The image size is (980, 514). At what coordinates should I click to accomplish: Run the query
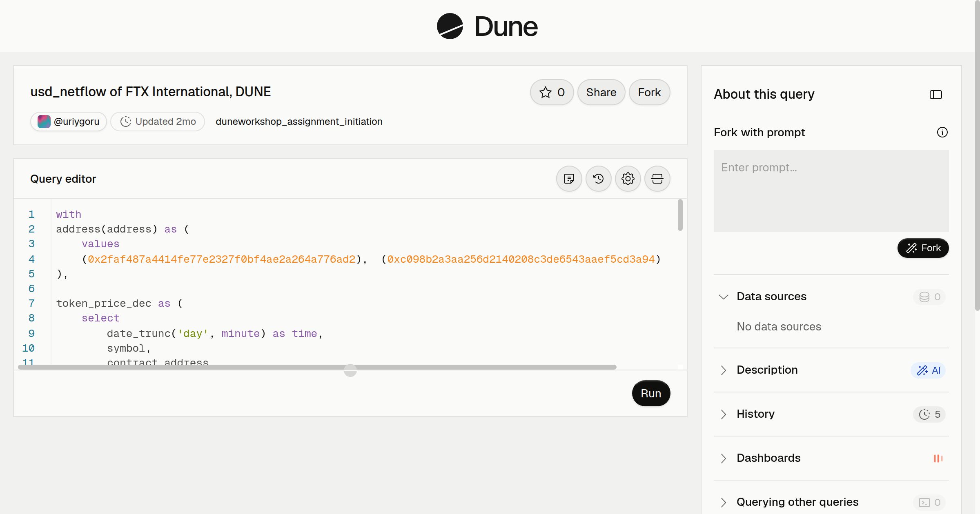click(651, 393)
